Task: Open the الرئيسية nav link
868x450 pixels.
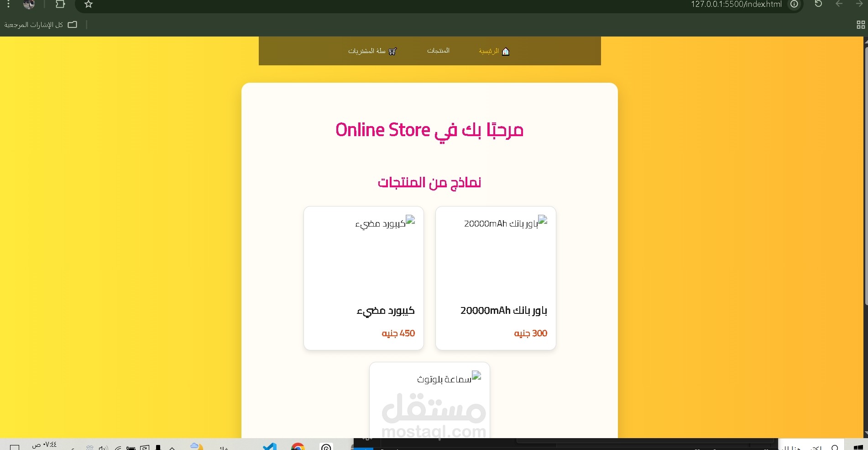Action: [489, 51]
